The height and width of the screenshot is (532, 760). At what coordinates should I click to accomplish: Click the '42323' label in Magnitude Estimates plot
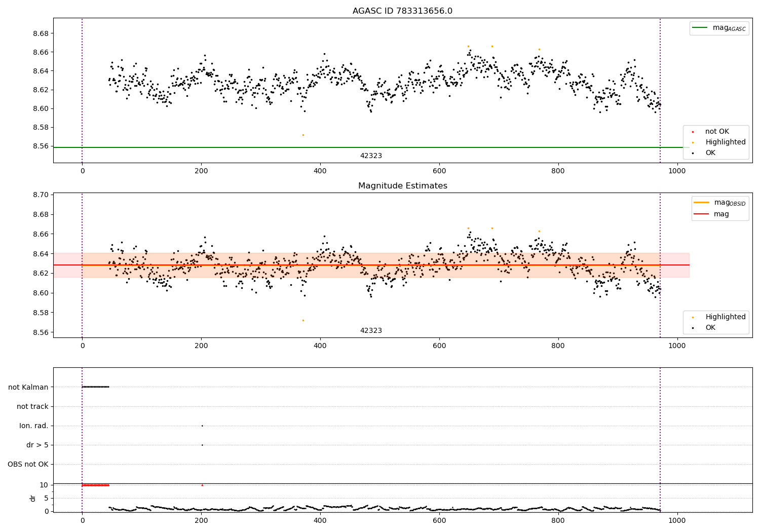(x=371, y=331)
